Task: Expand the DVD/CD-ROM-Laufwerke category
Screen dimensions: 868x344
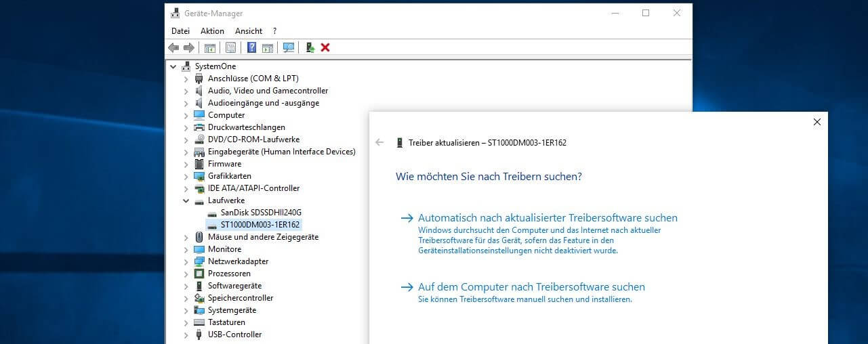Action: point(186,139)
